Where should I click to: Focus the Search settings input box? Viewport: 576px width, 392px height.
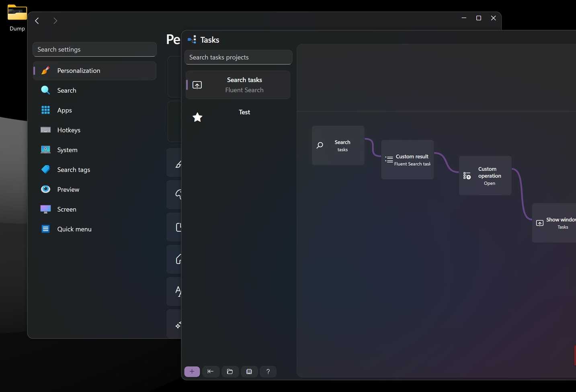(x=94, y=49)
